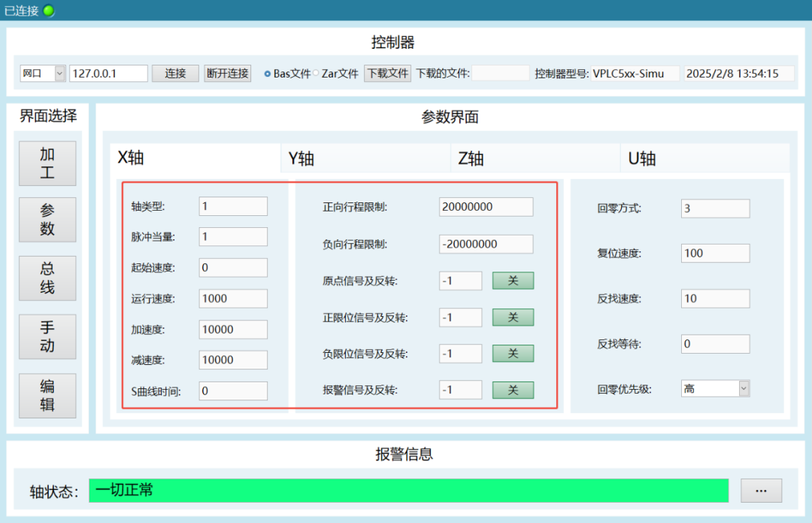Switch to the Z轴 tab

tap(535, 158)
